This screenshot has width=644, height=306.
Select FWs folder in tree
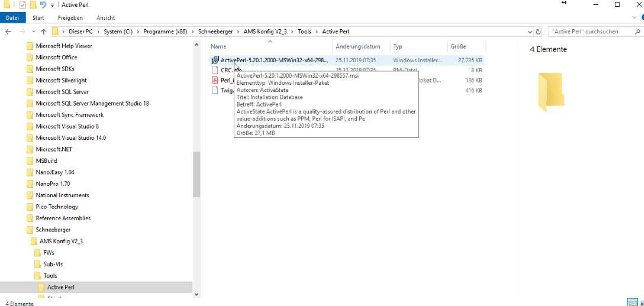pyautogui.click(x=49, y=253)
